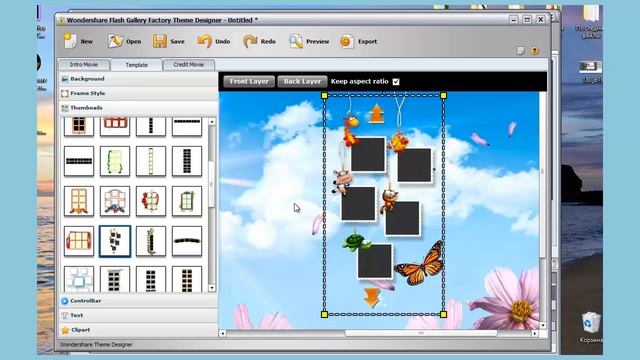Pick the light blue squares cluster template
The height and width of the screenshot is (360, 640).
(79, 279)
